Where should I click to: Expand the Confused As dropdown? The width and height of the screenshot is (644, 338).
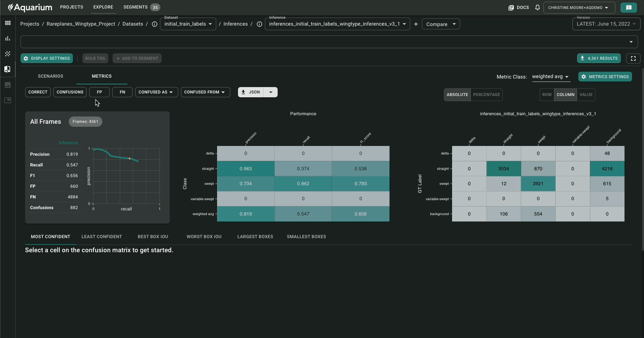coord(157,92)
